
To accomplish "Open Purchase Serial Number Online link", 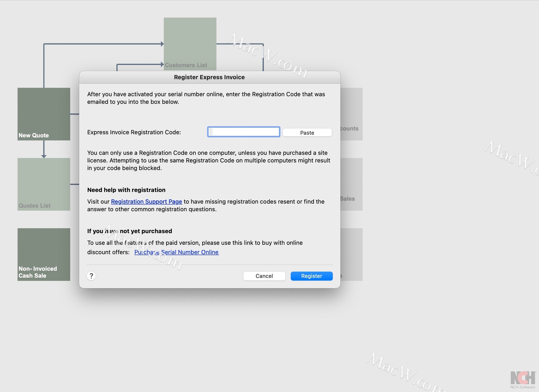I will [x=176, y=252].
